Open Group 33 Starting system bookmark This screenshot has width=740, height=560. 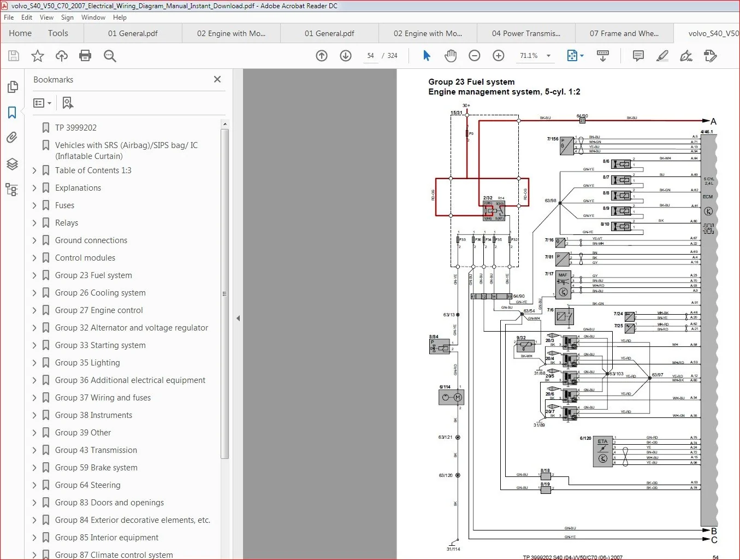tap(100, 345)
